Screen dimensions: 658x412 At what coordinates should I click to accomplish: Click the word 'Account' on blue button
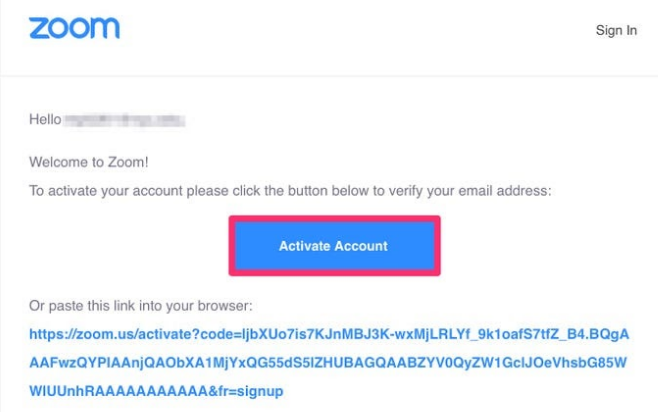tap(361, 246)
